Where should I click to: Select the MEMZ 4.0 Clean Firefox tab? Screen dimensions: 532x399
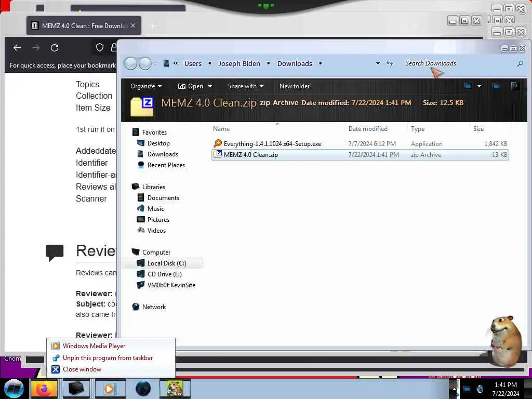point(84,25)
